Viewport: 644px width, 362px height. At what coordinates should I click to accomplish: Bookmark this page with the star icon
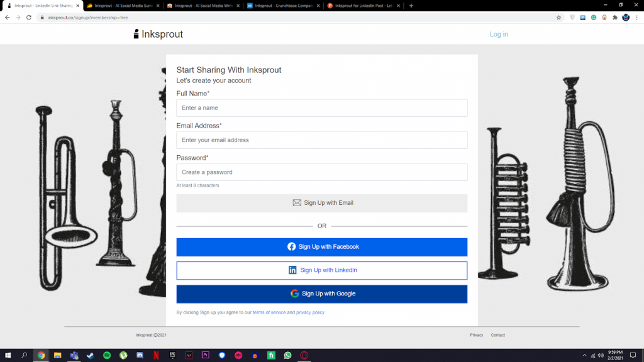558,18
